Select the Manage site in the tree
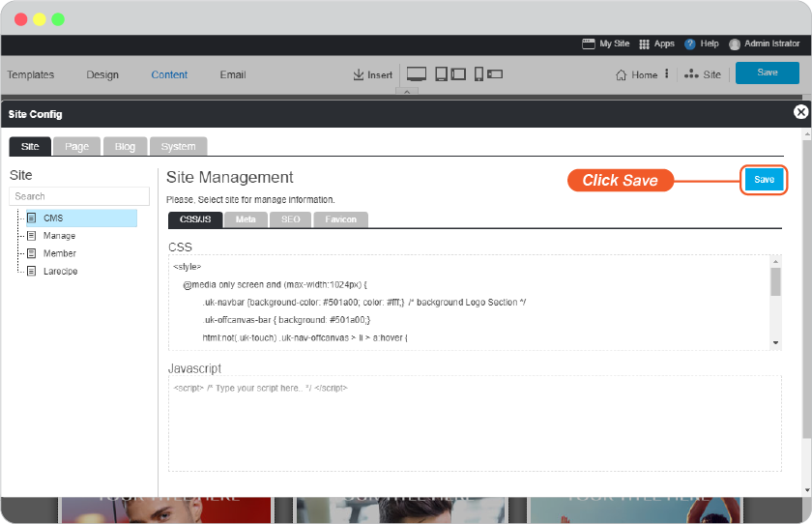 point(59,236)
